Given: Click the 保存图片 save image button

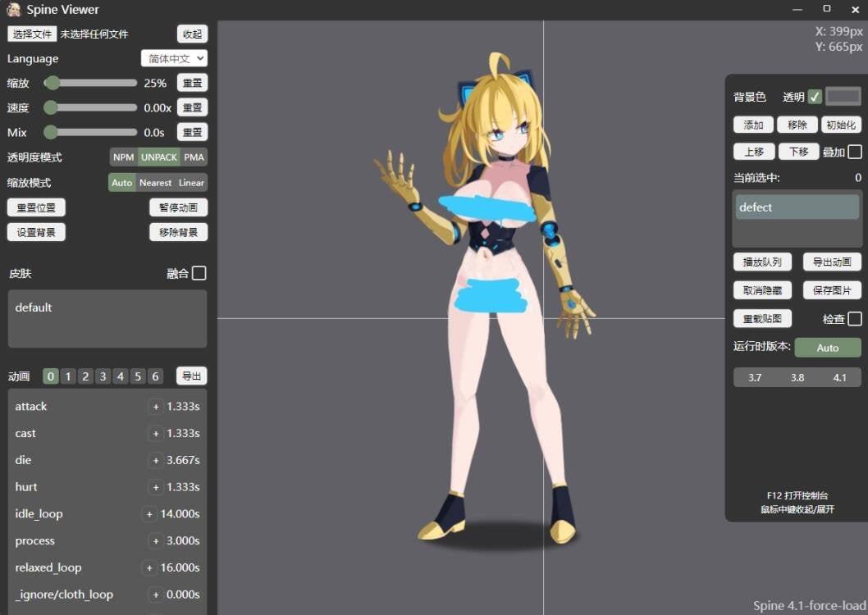Looking at the screenshot, I should coord(831,290).
